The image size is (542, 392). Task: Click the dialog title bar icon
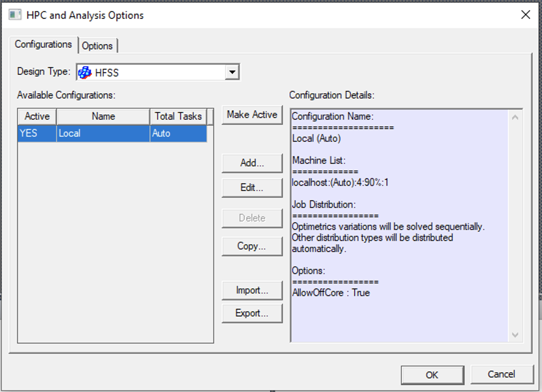(x=15, y=15)
